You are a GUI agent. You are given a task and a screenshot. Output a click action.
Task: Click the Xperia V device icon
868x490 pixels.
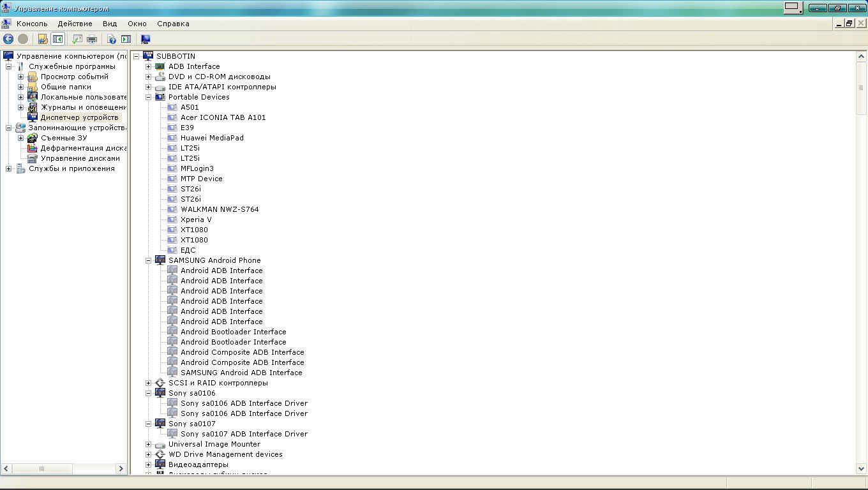tap(172, 219)
